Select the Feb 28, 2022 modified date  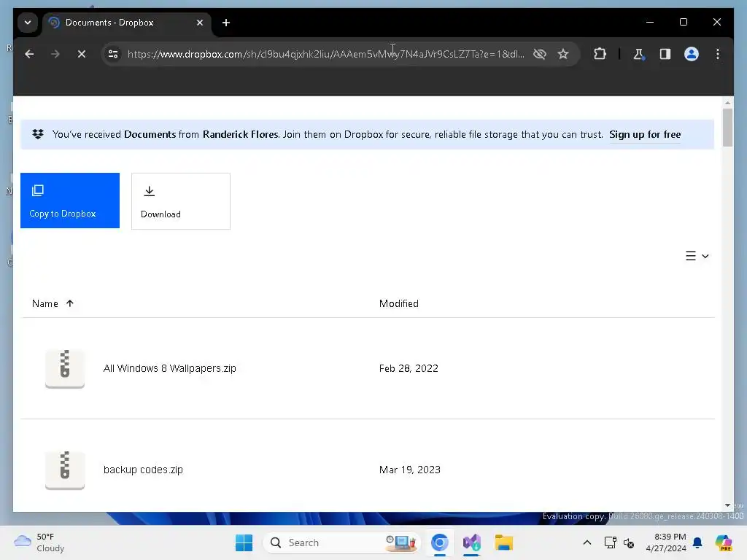(x=409, y=368)
